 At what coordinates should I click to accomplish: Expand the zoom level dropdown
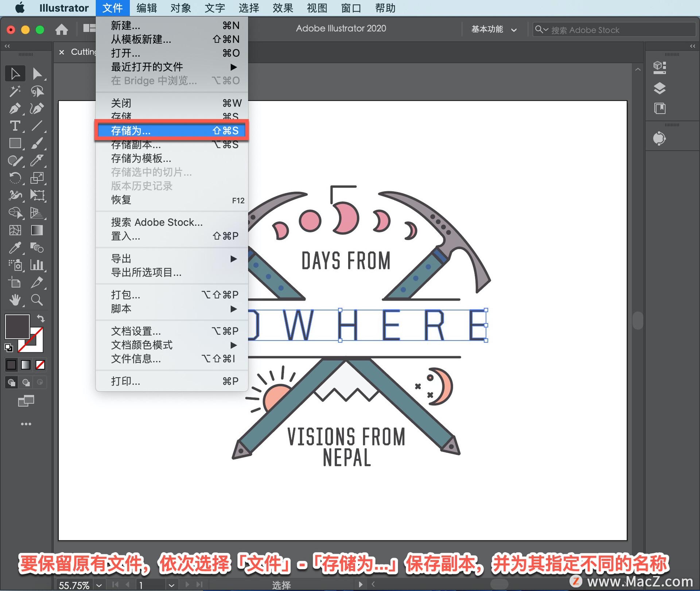pyautogui.click(x=99, y=585)
